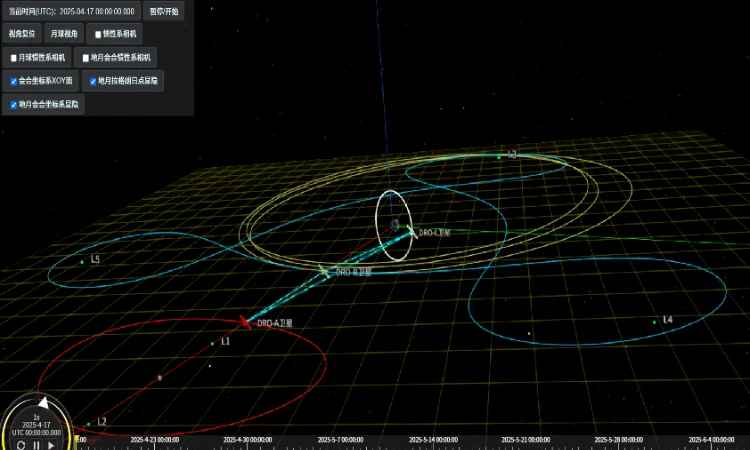This screenshot has height=450, width=750.
Task: Enable the 月球惯性系相机 checkbox
Action: click(14, 58)
